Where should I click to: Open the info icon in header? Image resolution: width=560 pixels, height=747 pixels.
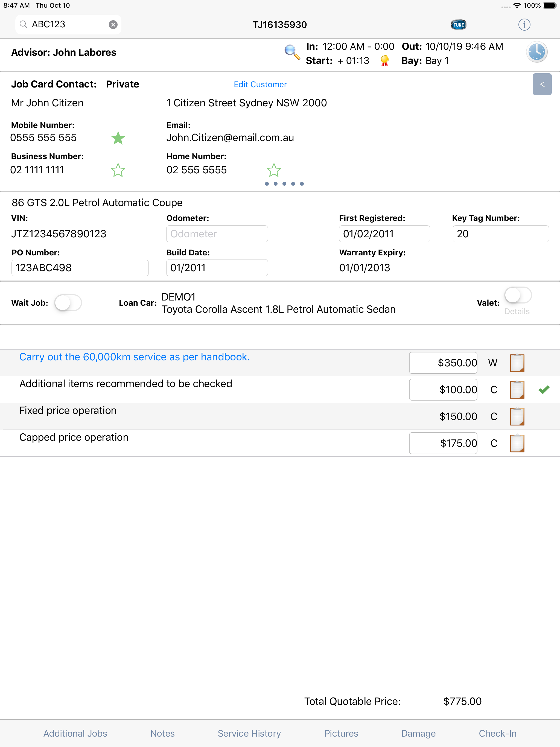(x=524, y=25)
